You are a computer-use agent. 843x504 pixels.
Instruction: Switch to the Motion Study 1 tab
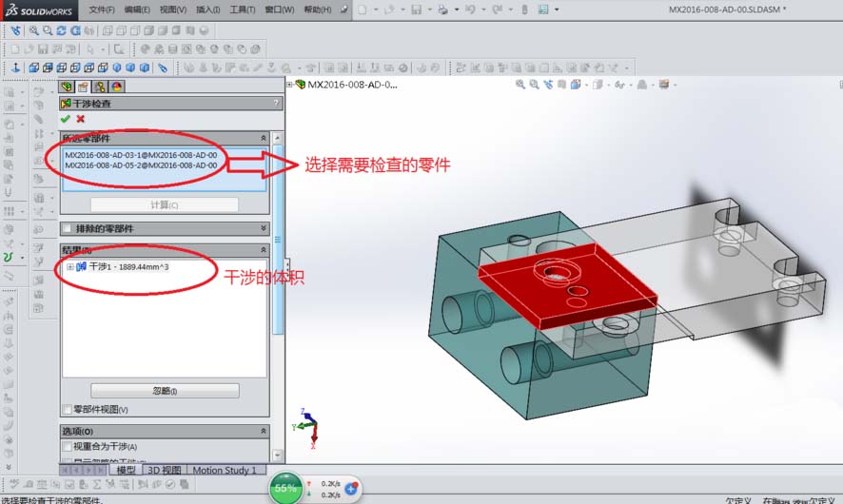point(225,470)
